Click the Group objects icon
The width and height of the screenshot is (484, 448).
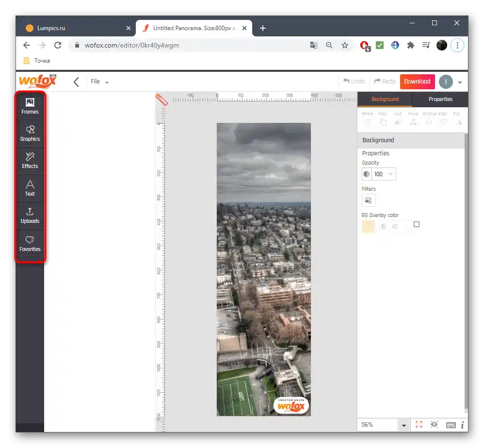(x=413, y=122)
